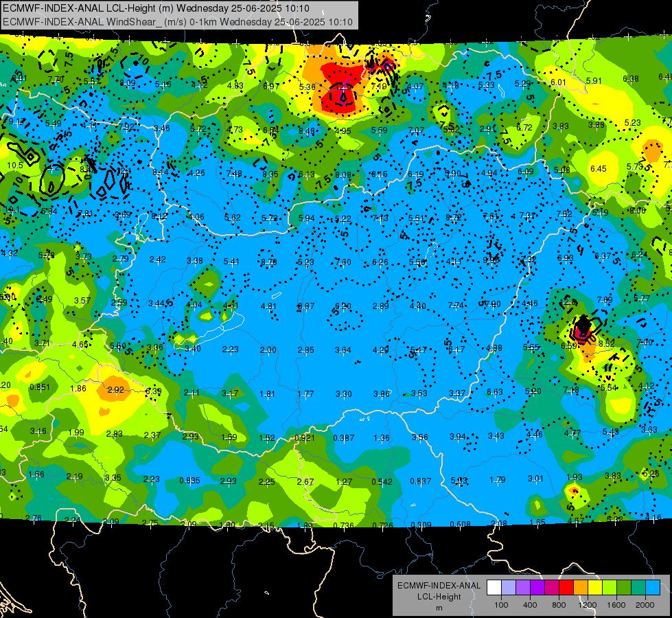Select the wind shear value 5.91
Viewport: 672px width, 618px height.
pos(594,80)
